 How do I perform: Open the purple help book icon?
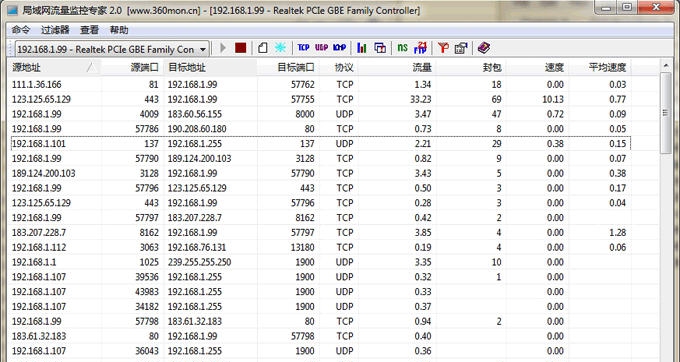484,48
